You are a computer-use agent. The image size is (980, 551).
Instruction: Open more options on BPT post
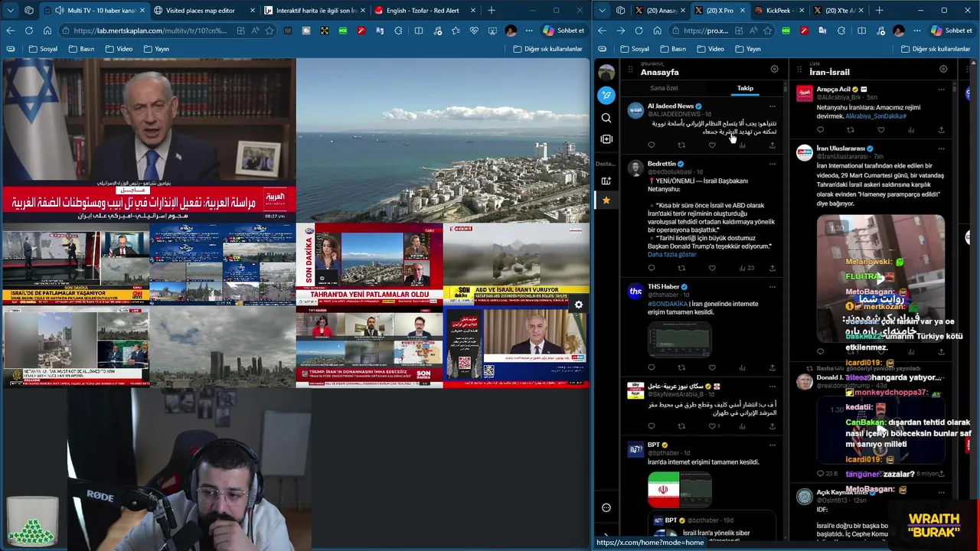[772, 445]
